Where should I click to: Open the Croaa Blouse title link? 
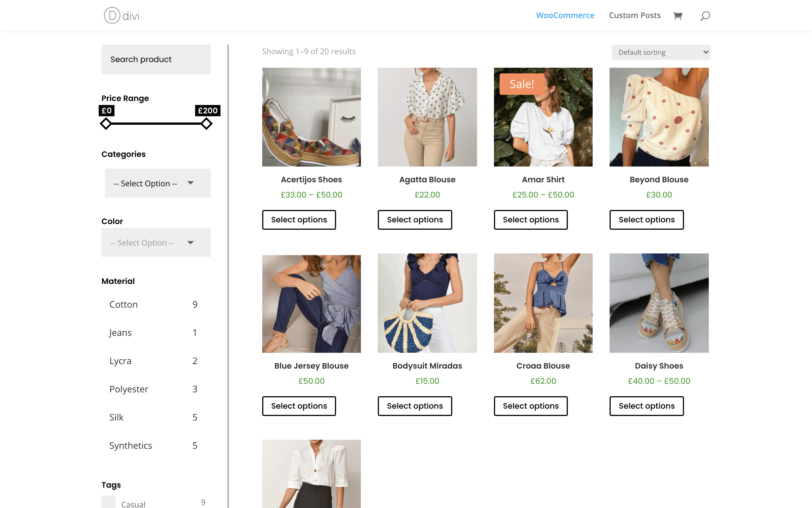543,366
